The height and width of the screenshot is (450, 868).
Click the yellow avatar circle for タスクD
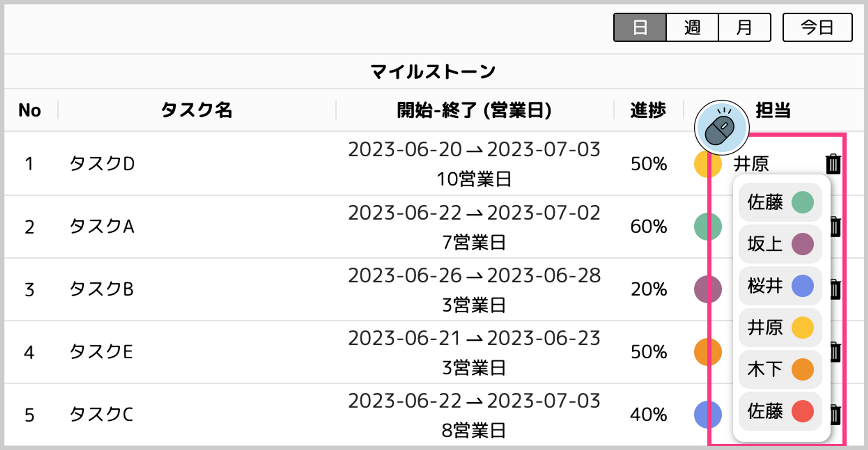[708, 164]
